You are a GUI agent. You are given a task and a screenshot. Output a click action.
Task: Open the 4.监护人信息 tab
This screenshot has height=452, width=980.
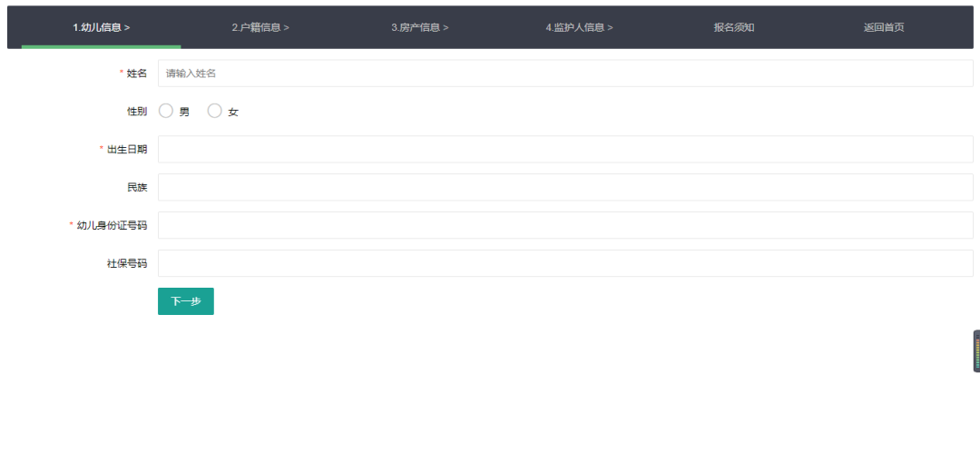click(579, 27)
